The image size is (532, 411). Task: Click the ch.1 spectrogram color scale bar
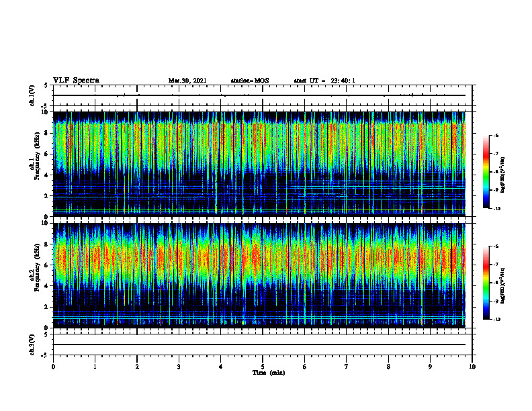pyautogui.click(x=486, y=172)
